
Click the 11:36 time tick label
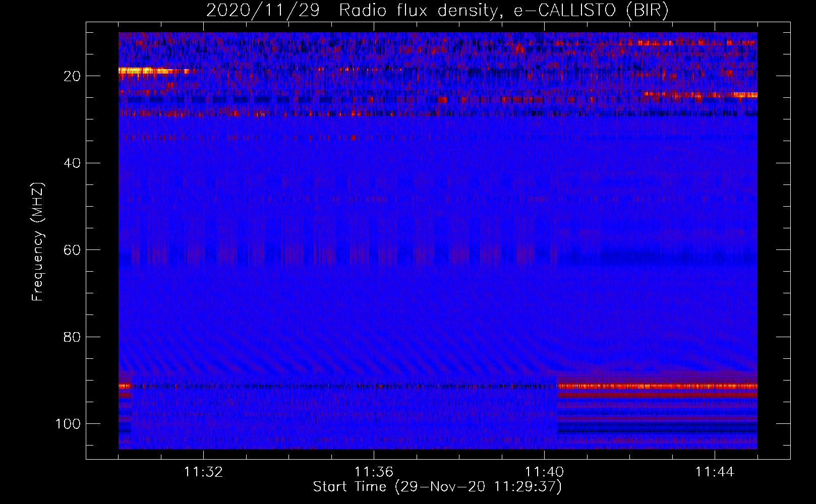click(x=374, y=472)
